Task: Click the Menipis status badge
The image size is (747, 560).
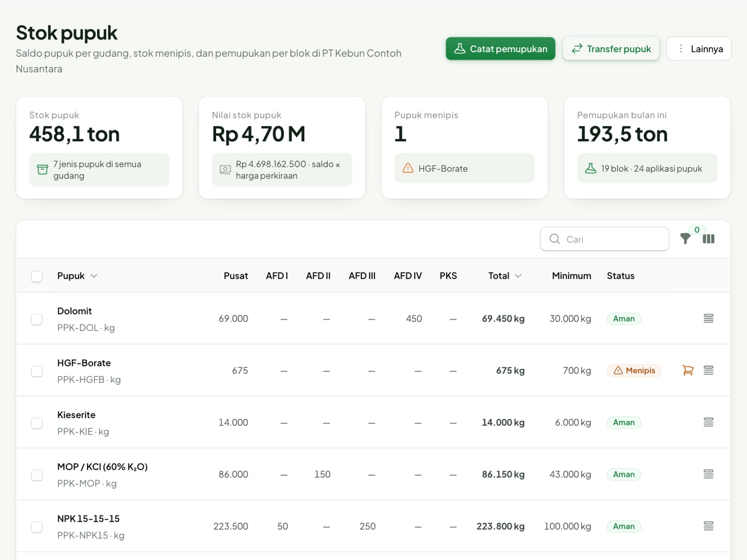Action: (x=634, y=370)
